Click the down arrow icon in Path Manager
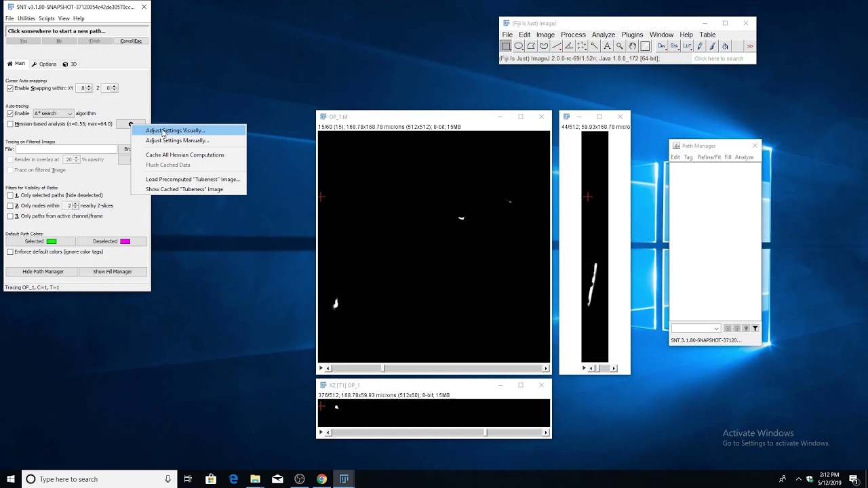Viewport: 868px width, 488px height. tap(737, 328)
